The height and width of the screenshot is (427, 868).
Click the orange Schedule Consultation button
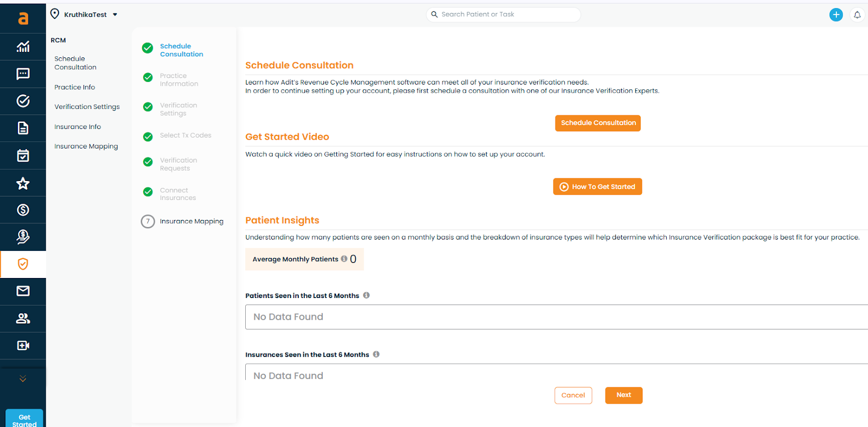598,123
